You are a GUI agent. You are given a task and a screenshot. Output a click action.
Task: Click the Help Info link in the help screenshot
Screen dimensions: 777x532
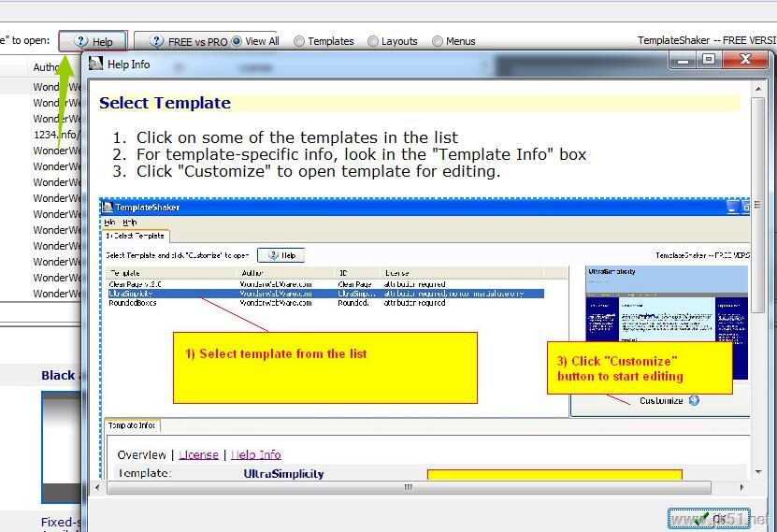click(256, 454)
